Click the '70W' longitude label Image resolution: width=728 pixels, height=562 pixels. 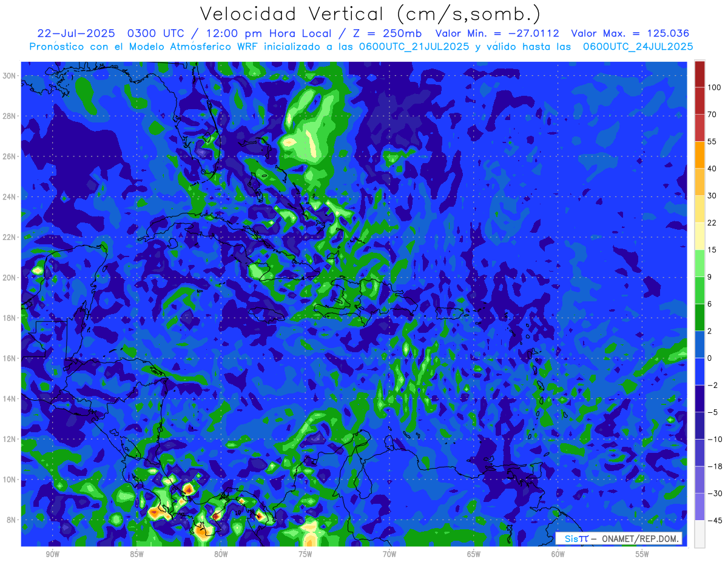click(x=389, y=554)
